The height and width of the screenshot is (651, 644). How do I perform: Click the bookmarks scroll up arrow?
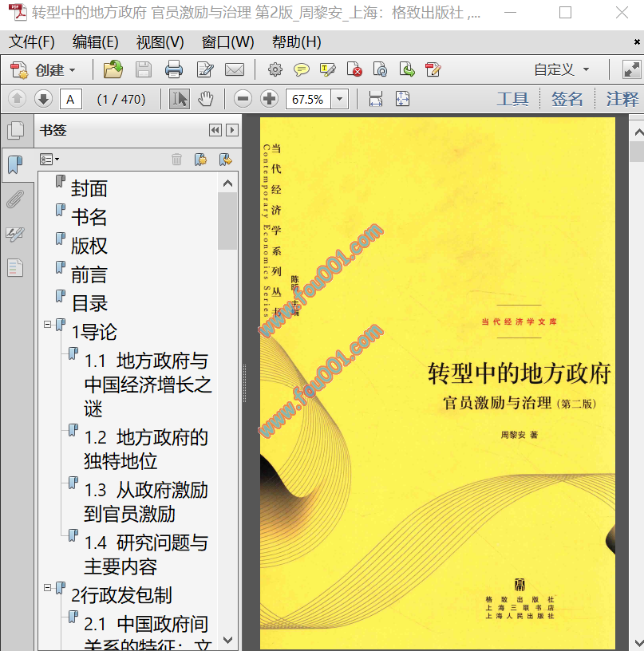coord(227,183)
